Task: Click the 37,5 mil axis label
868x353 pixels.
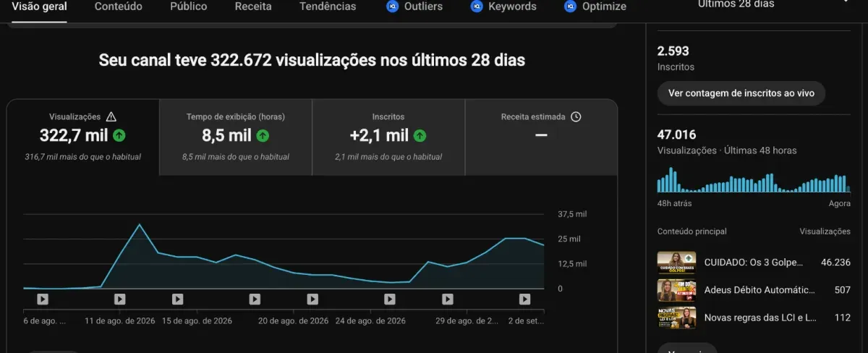Action: (x=573, y=214)
